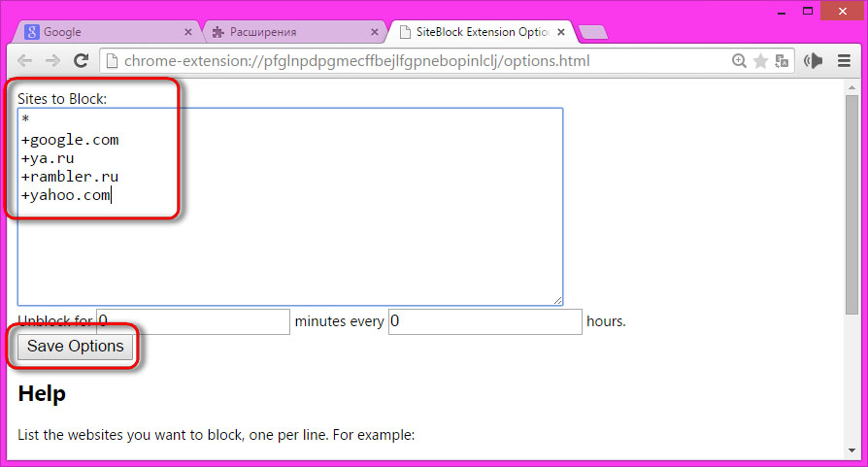Click the zoom magnifier icon in address bar

pyautogui.click(x=739, y=61)
